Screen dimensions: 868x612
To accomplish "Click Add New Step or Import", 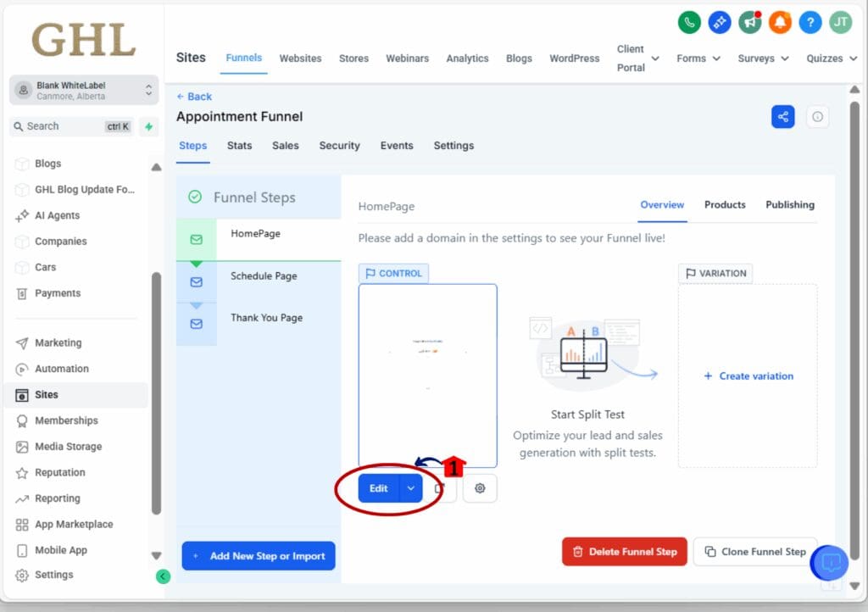I will [x=259, y=556].
